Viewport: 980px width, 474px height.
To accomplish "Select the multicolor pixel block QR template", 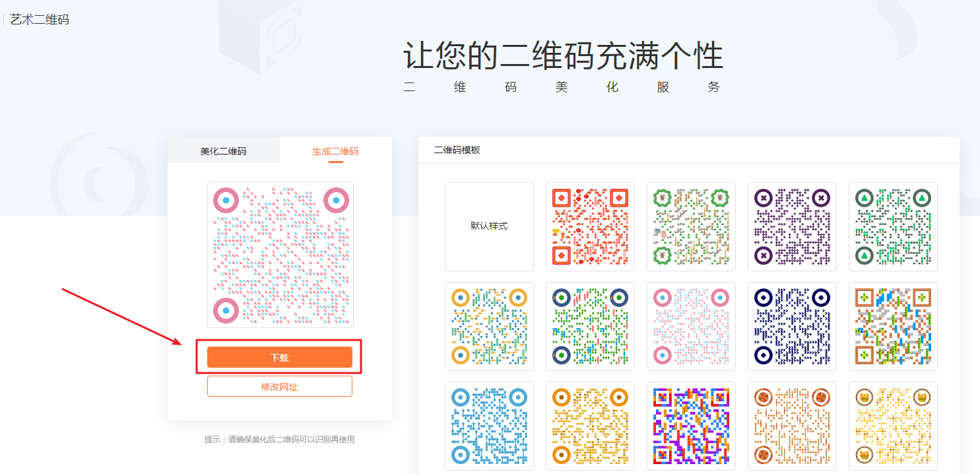I will (x=691, y=426).
